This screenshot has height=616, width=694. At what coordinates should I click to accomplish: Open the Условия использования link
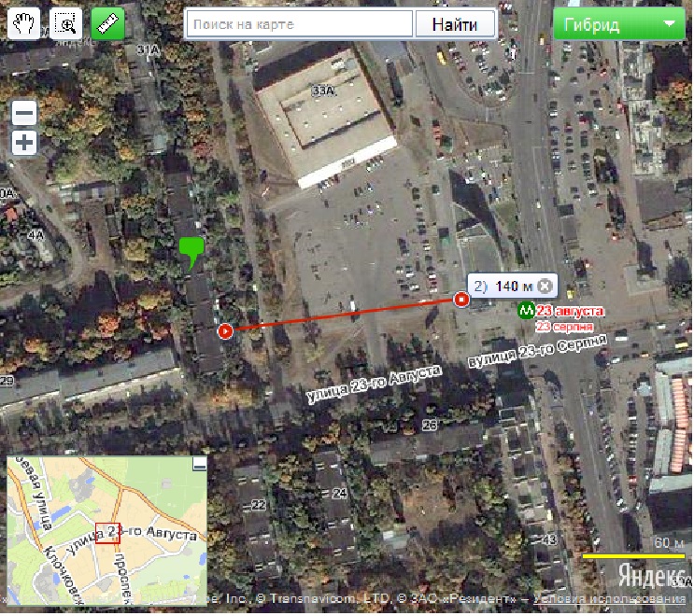pos(609,599)
